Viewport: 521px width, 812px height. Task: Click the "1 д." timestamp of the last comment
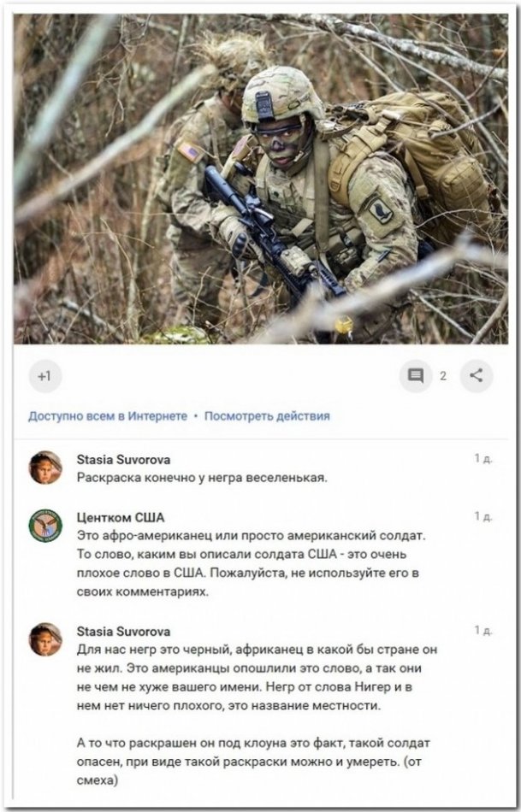483,630
